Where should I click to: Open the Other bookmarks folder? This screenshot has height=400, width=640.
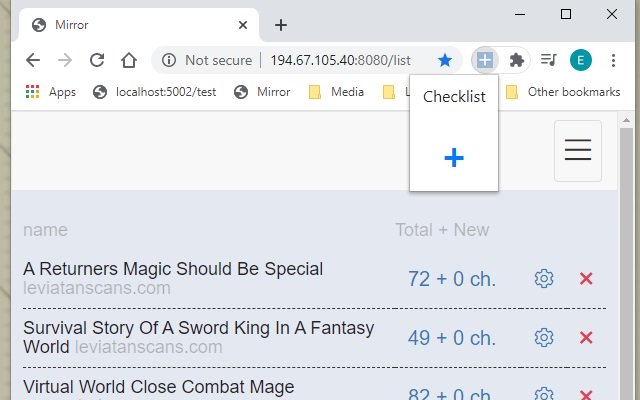click(x=563, y=92)
